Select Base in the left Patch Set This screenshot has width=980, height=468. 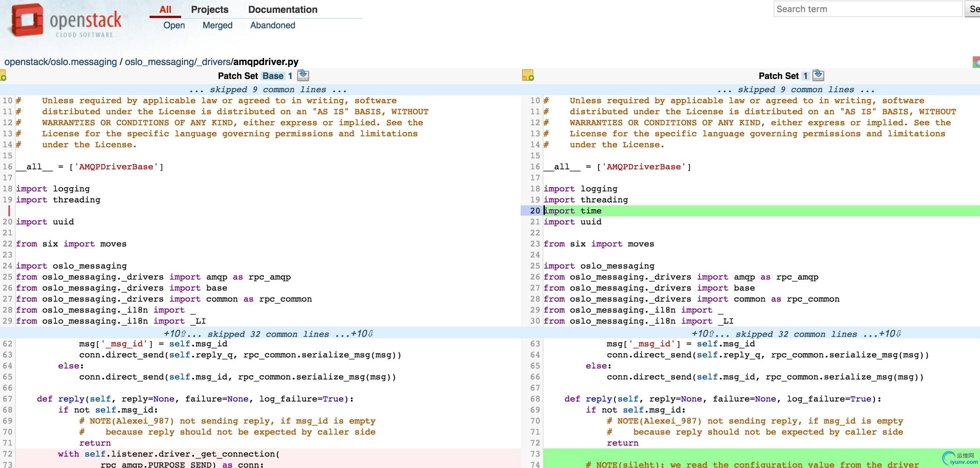(x=273, y=76)
